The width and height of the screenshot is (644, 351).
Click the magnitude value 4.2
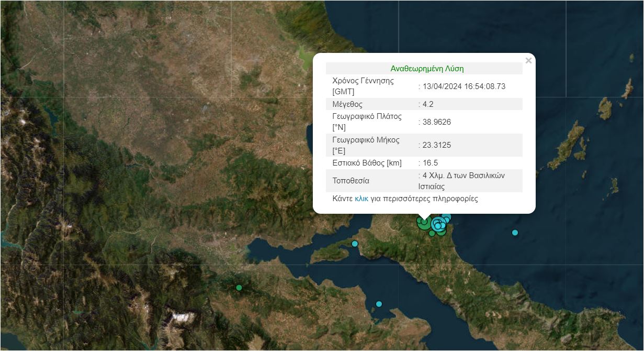point(428,104)
